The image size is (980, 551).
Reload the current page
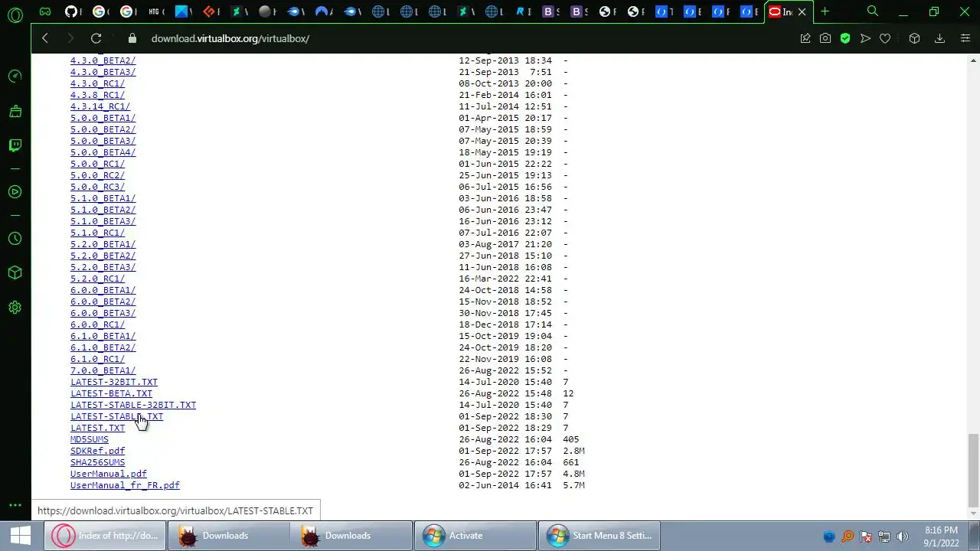coord(96,38)
